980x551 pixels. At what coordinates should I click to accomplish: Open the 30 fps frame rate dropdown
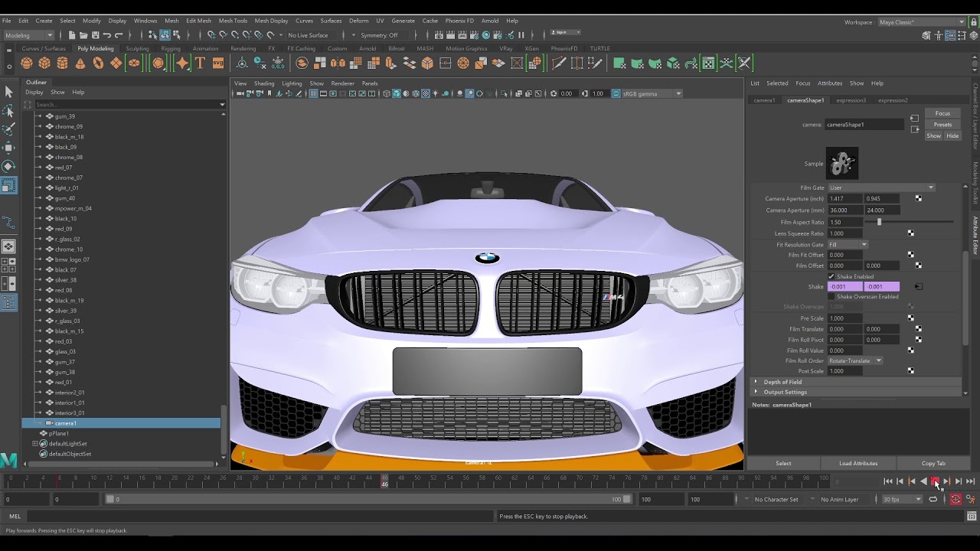902,499
